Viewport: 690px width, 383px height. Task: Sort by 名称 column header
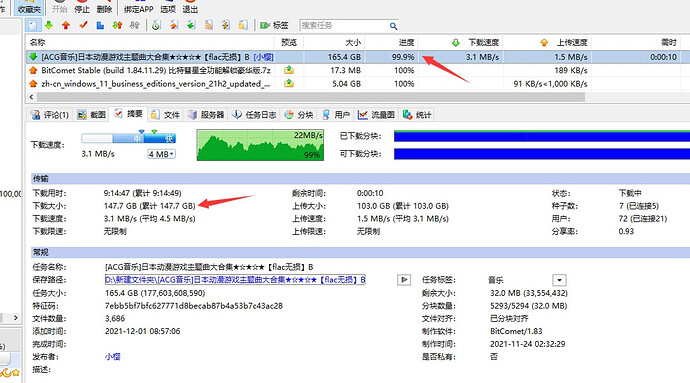coord(150,43)
